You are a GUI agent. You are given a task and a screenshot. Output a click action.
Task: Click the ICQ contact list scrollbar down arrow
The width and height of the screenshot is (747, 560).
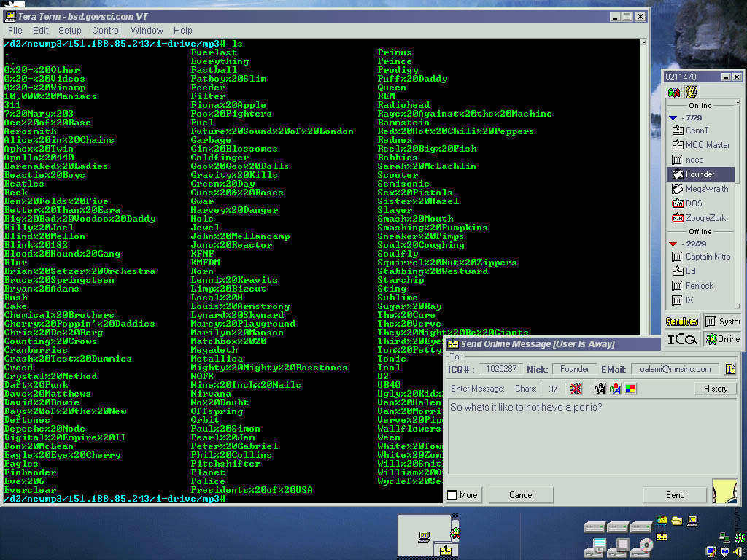pos(738,306)
